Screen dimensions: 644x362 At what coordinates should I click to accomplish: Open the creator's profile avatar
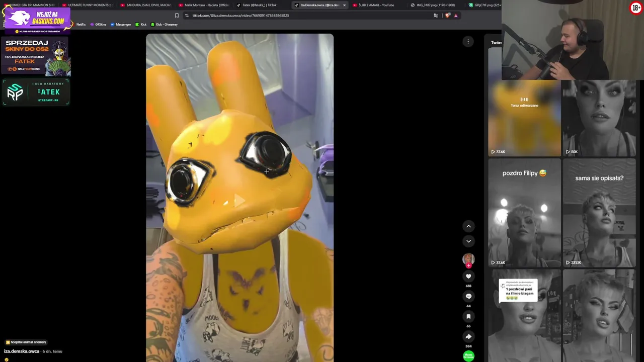[x=468, y=259]
